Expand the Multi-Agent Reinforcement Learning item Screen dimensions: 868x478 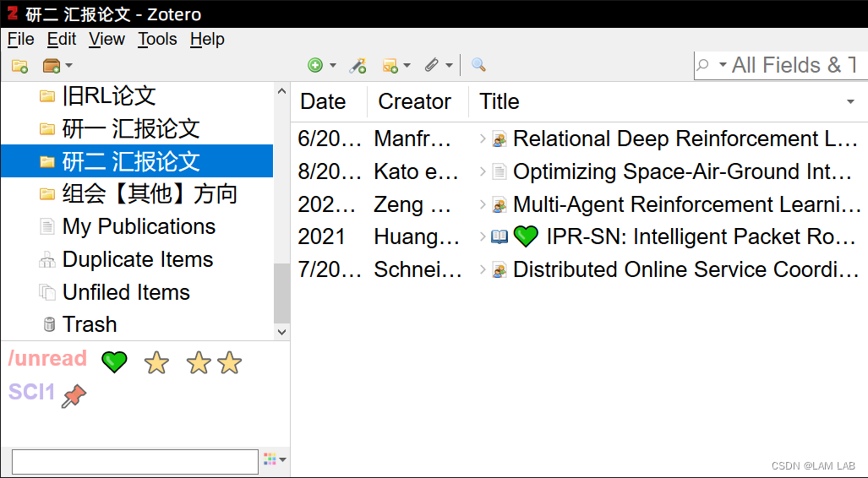tap(482, 204)
